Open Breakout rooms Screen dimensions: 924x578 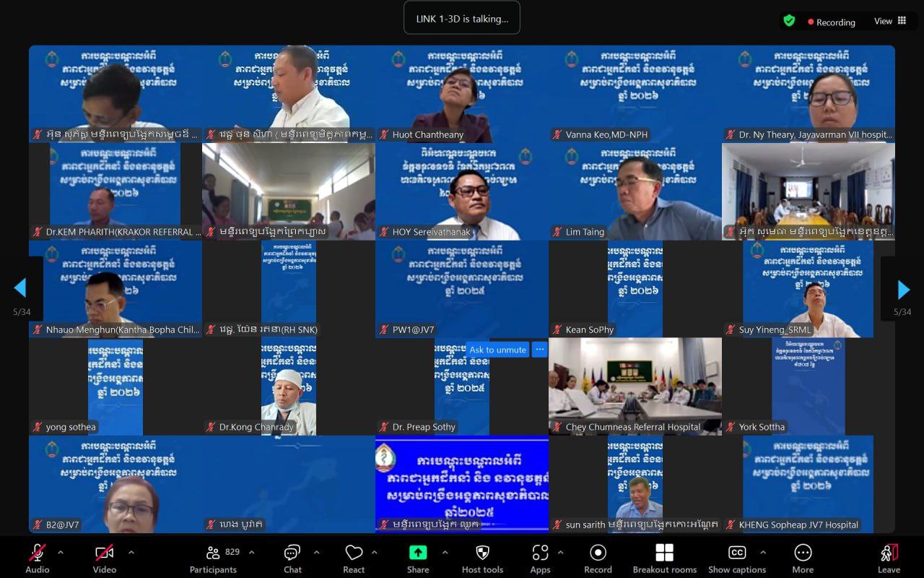pyautogui.click(x=664, y=553)
